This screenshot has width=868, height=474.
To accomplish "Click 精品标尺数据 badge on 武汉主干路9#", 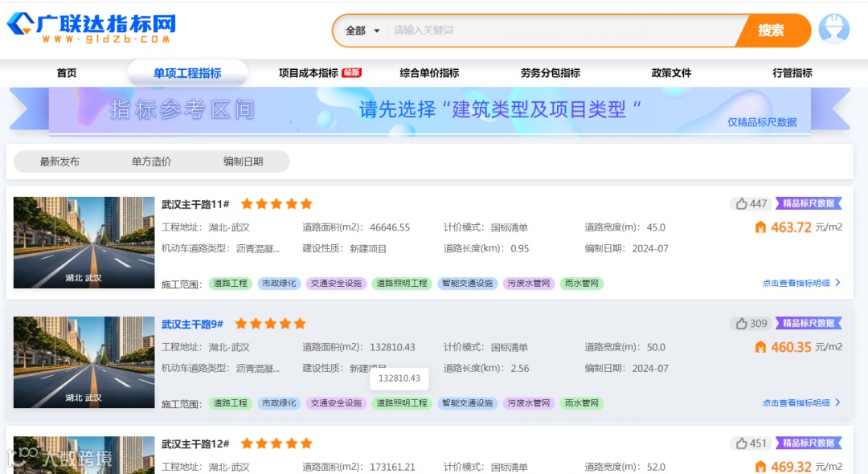I will pos(809,323).
